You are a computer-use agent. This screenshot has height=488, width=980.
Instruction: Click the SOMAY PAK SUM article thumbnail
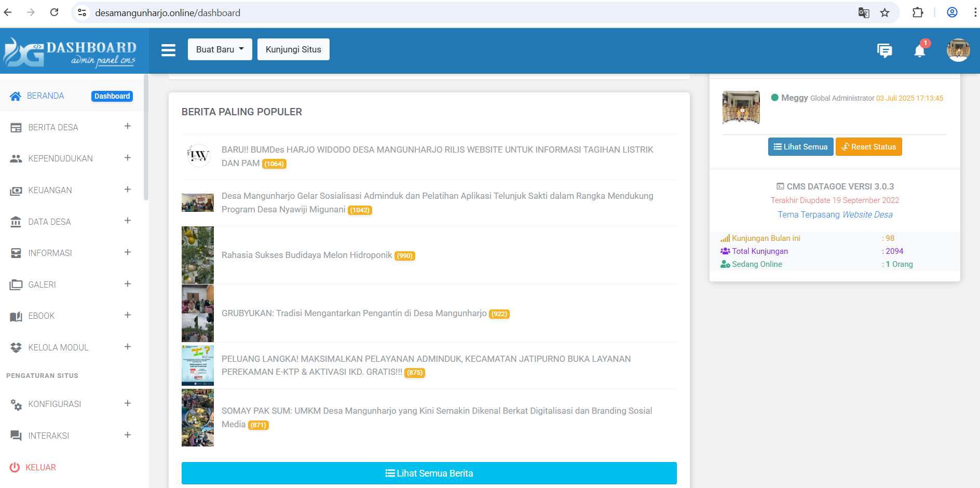tap(198, 418)
